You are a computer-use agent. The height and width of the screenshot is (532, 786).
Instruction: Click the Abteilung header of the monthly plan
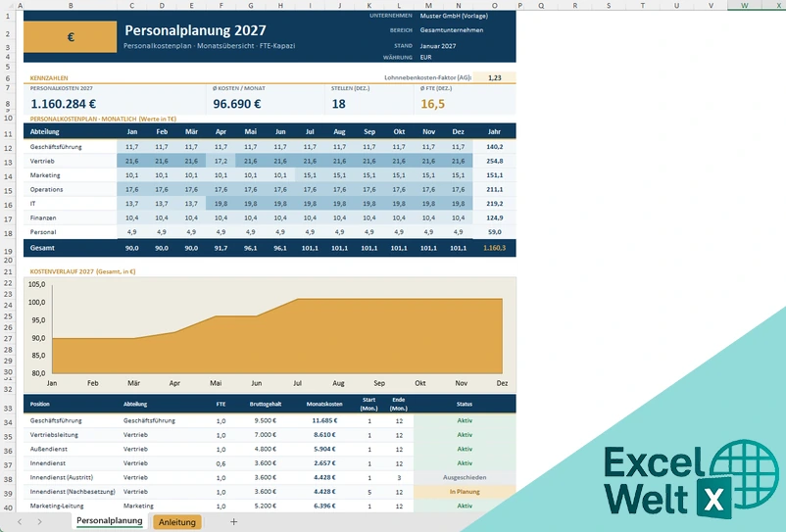click(45, 131)
